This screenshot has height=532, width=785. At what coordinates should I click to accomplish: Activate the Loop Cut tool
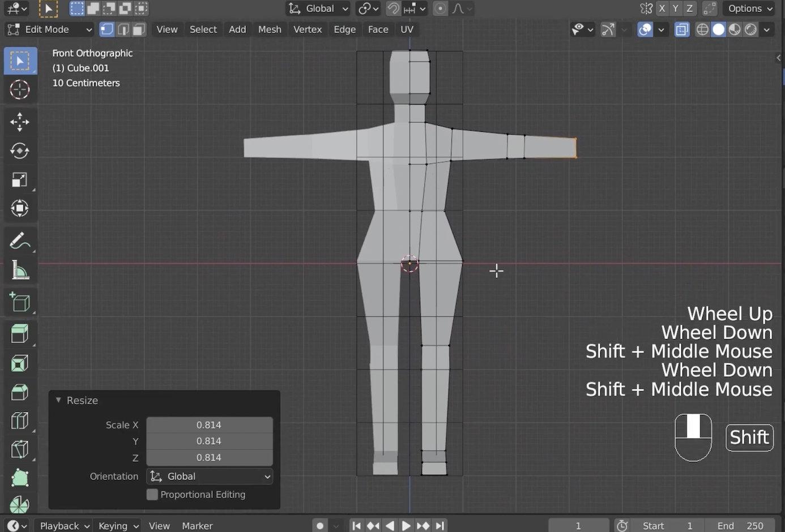click(x=19, y=421)
